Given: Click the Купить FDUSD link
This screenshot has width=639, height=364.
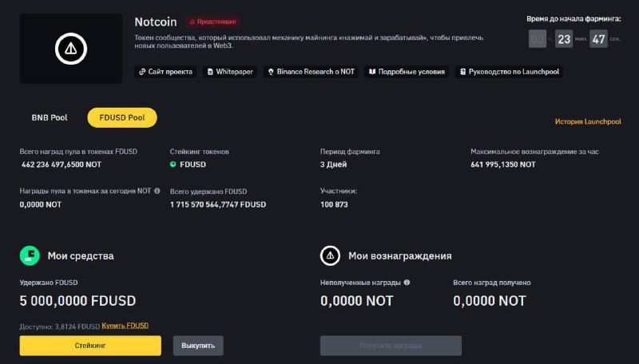Looking at the screenshot, I should [125, 326].
